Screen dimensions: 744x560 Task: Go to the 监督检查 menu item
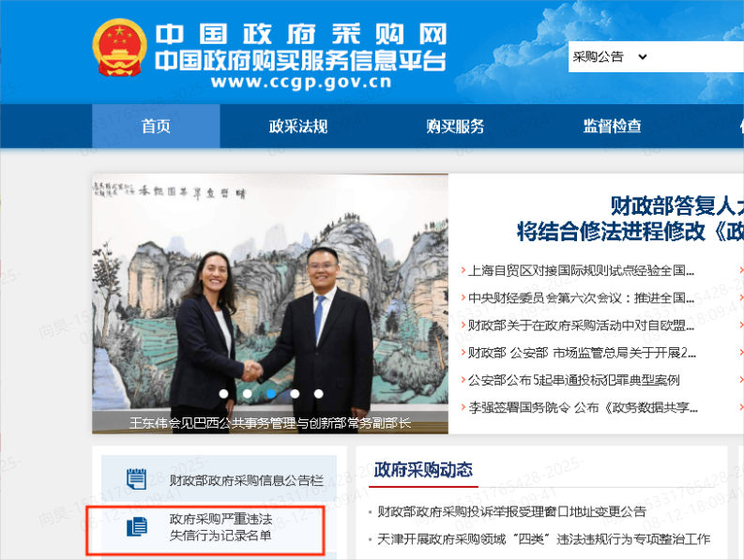click(612, 127)
